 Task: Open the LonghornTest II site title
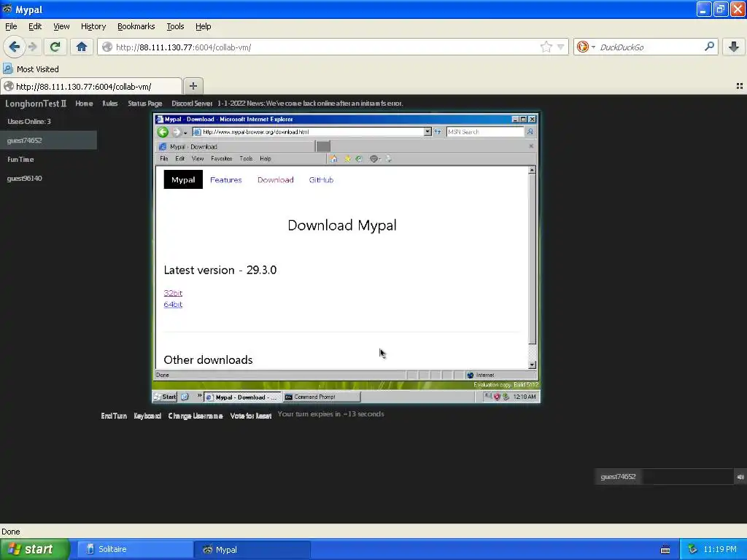coord(36,104)
